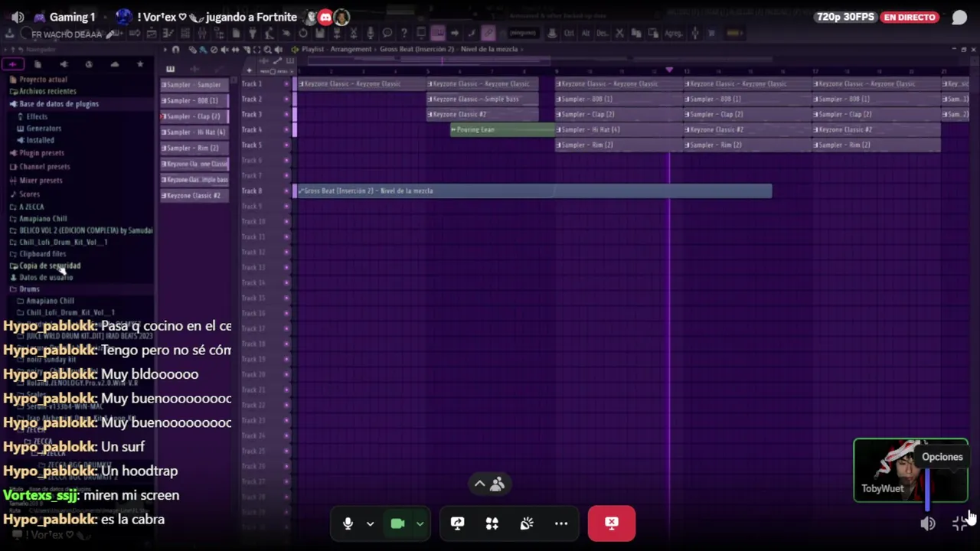Image resolution: width=980 pixels, height=551 pixels.
Task: Click the speaker icon beside Gaming 1
Action: (x=18, y=17)
